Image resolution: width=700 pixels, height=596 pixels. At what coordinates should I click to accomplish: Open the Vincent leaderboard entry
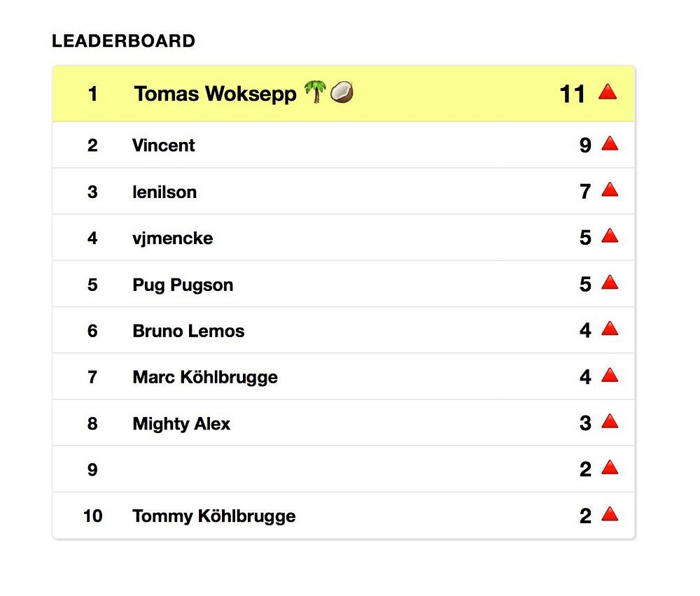(163, 146)
